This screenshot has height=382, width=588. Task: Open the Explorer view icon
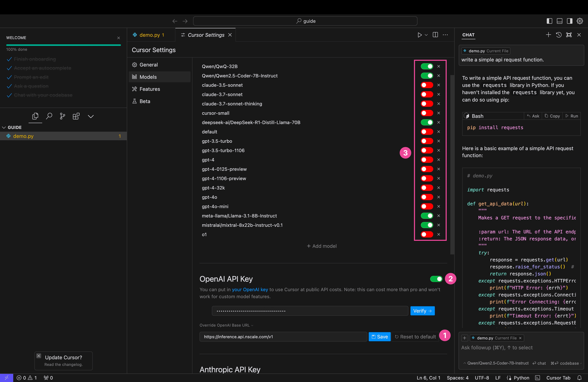[35, 116]
